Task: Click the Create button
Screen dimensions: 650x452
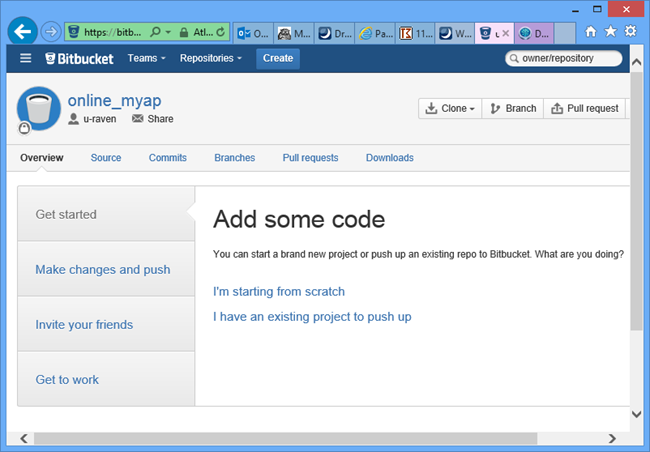Action: pyautogui.click(x=277, y=58)
